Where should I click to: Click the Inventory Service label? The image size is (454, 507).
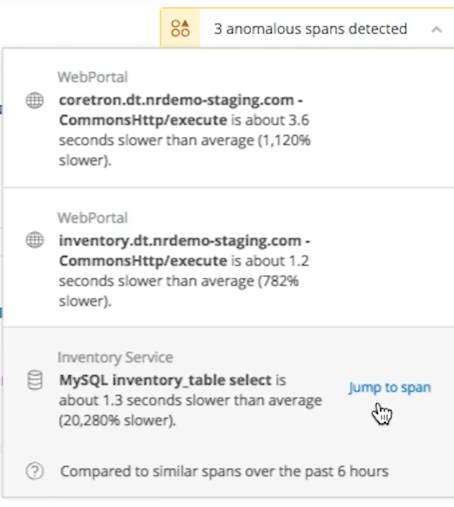(x=115, y=357)
